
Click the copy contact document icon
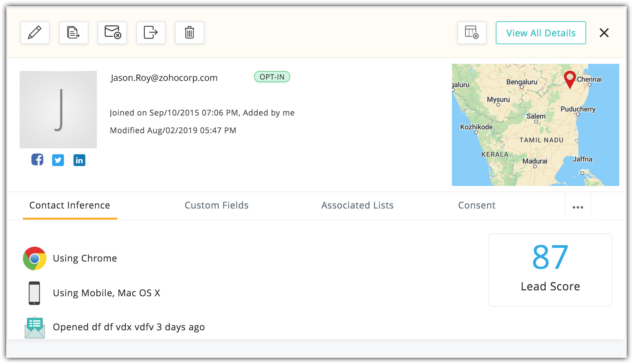click(x=73, y=33)
